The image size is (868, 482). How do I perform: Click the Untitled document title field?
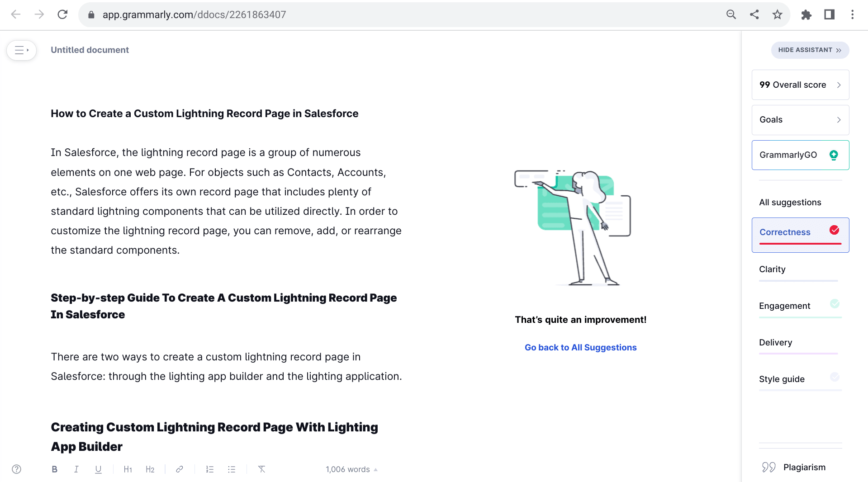tap(90, 50)
